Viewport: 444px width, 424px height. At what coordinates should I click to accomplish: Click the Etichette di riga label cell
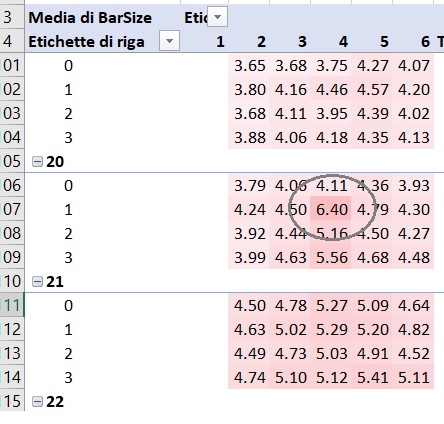point(87,42)
